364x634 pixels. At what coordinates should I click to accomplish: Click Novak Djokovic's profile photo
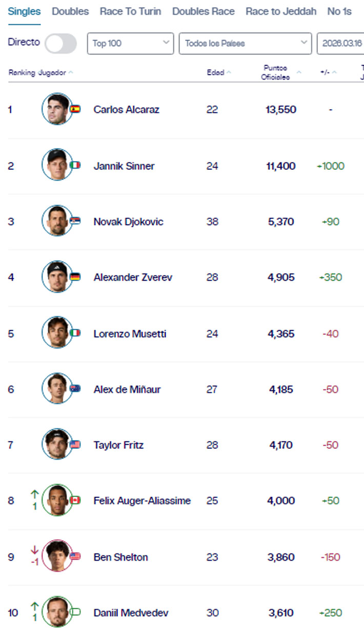click(57, 221)
